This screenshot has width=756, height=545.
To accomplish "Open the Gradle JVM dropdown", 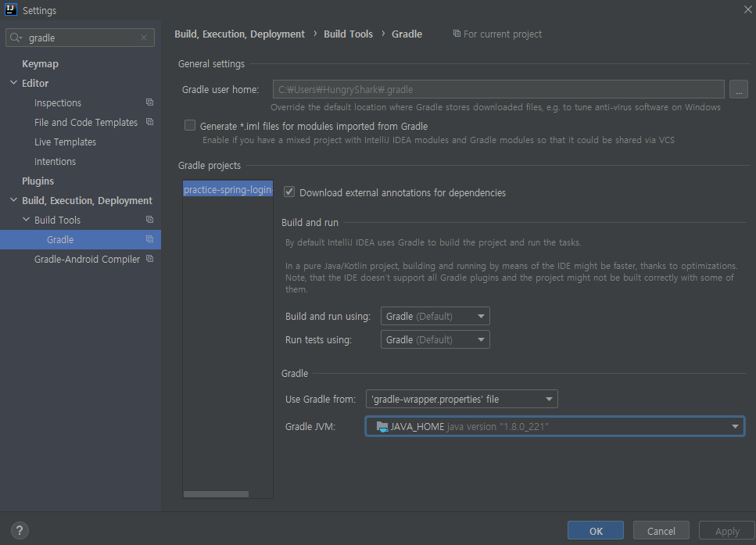I will [554, 426].
